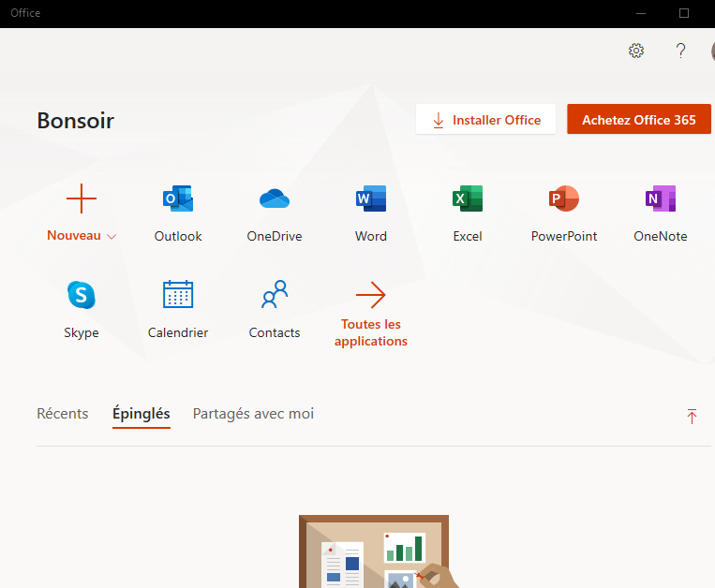Image resolution: width=715 pixels, height=588 pixels.
Task: Maximize the Office window
Action: [x=683, y=13]
